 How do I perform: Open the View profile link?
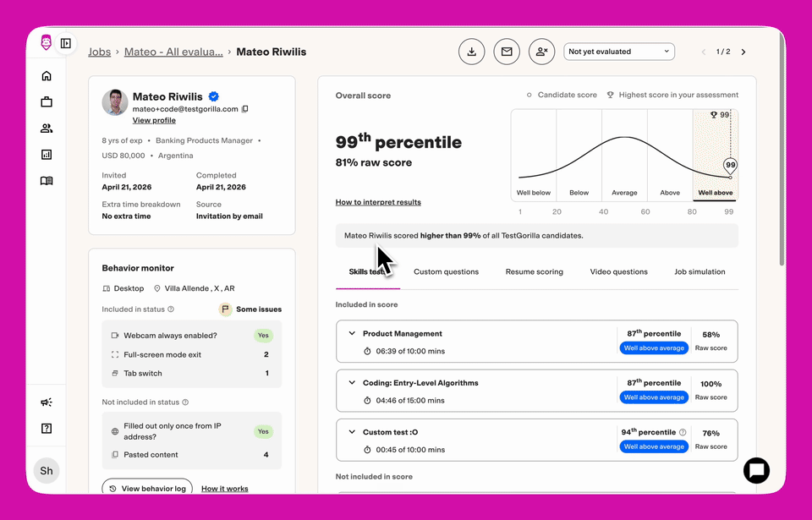(154, 120)
